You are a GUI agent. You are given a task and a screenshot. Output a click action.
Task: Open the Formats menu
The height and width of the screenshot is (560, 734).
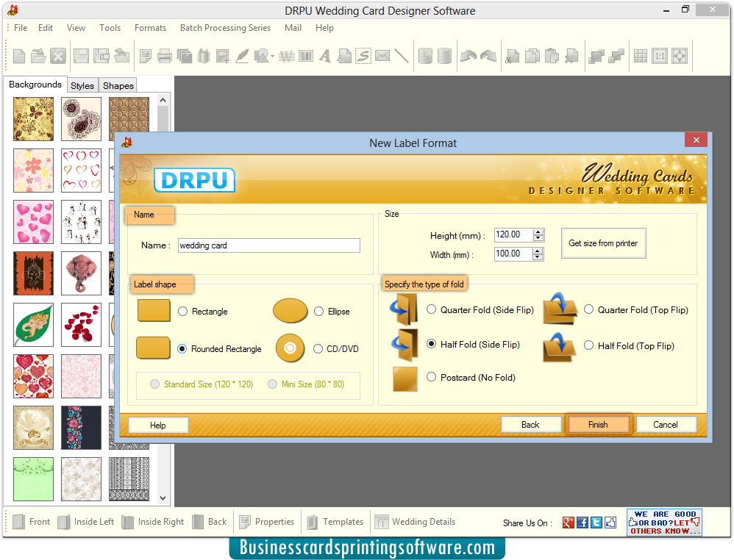pyautogui.click(x=150, y=28)
